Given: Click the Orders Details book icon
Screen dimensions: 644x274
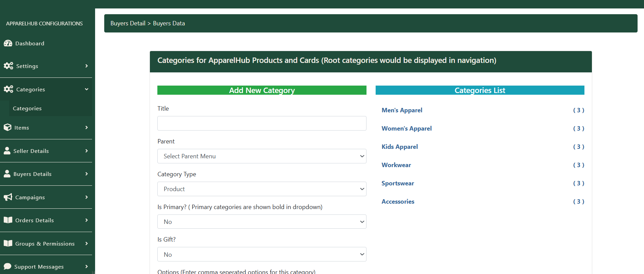Looking at the screenshot, I should (x=8, y=220).
